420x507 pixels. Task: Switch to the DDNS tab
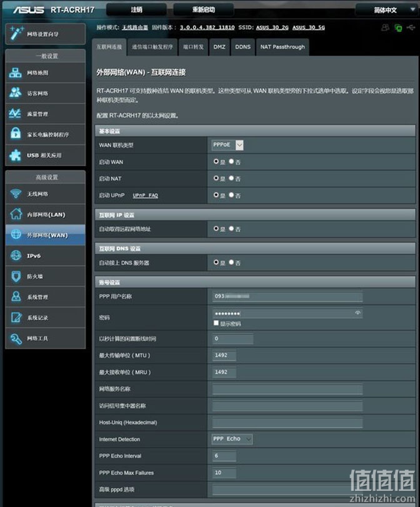243,47
